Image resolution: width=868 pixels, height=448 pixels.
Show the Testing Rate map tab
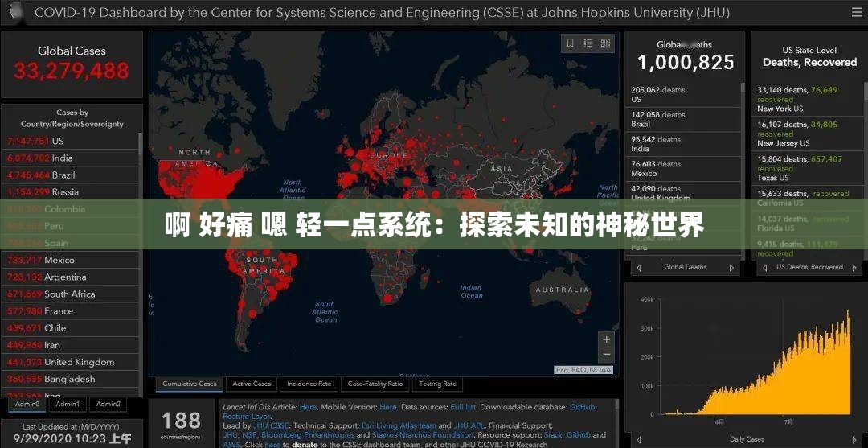437,384
